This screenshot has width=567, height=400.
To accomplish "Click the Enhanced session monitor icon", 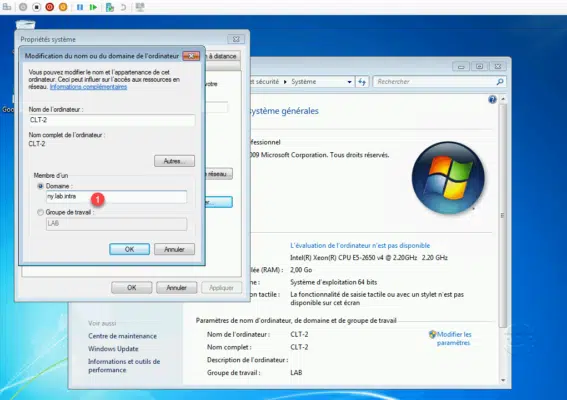I will coord(140,7).
